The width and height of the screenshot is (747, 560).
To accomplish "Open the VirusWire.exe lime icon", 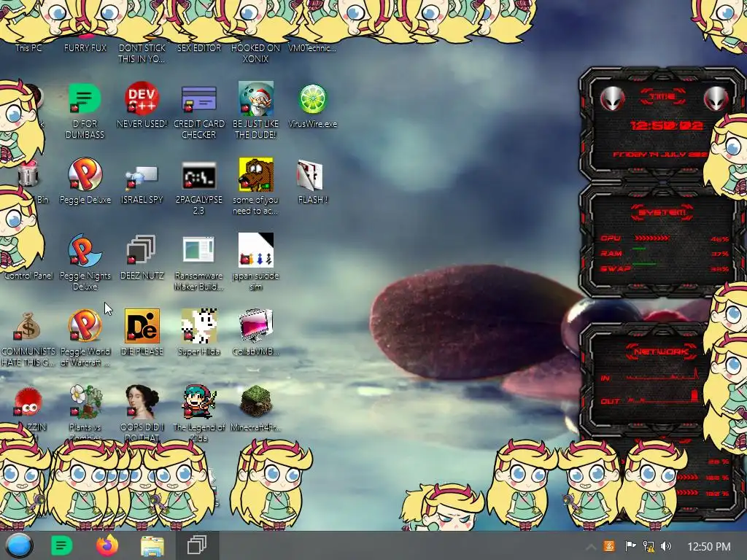I will [312, 99].
